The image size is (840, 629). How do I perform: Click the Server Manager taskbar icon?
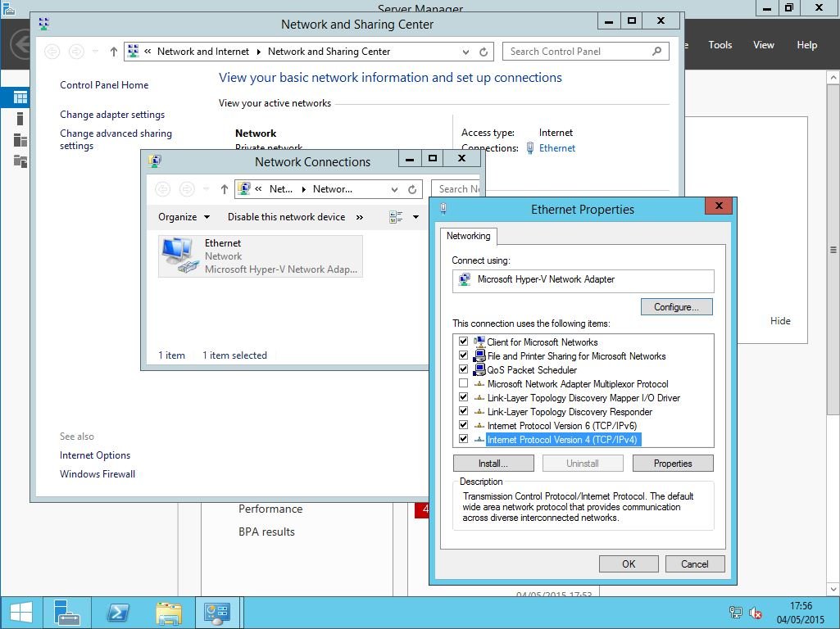pos(67,613)
